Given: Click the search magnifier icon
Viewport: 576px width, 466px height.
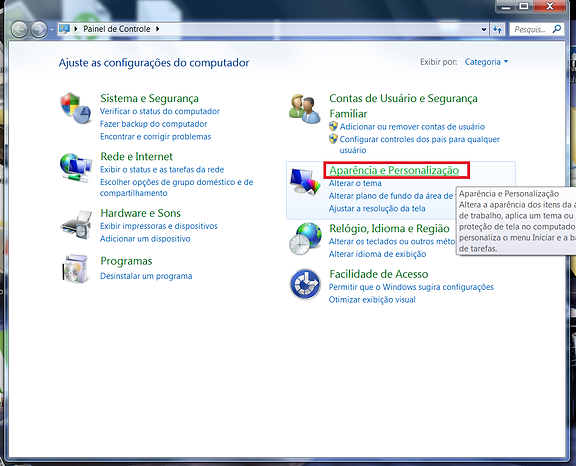Looking at the screenshot, I should click(x=557, y=29).
